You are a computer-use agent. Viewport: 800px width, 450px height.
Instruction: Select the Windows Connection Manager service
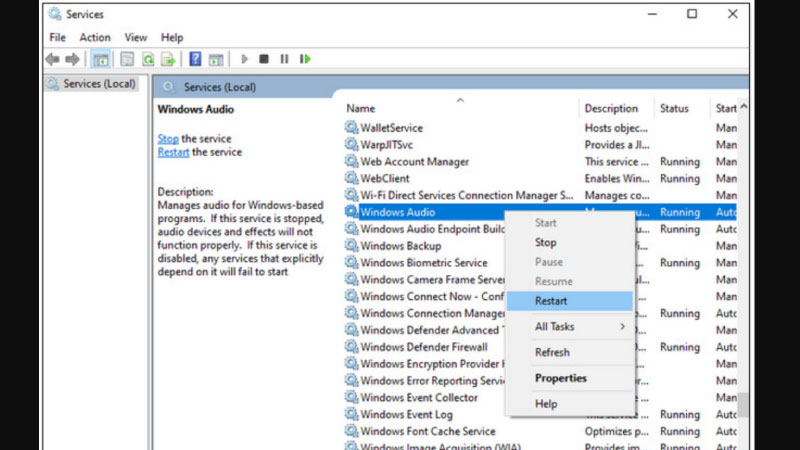432,313
